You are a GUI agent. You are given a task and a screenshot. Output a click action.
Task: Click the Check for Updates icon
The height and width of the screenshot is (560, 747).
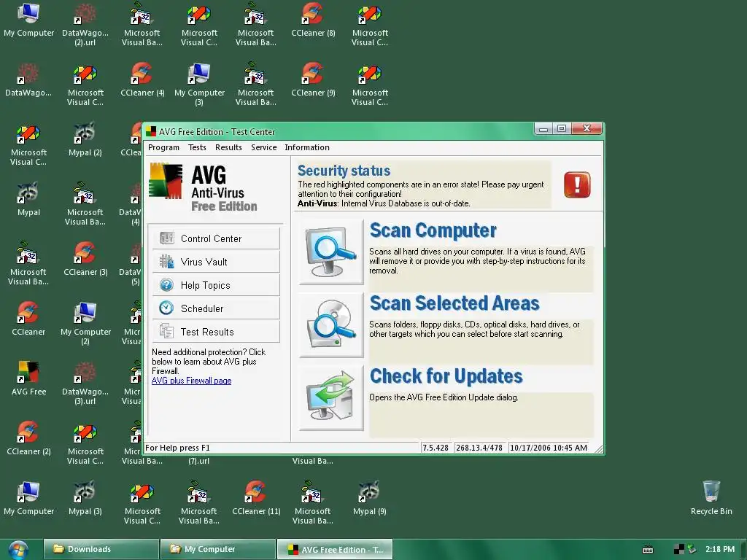(332, 398)
